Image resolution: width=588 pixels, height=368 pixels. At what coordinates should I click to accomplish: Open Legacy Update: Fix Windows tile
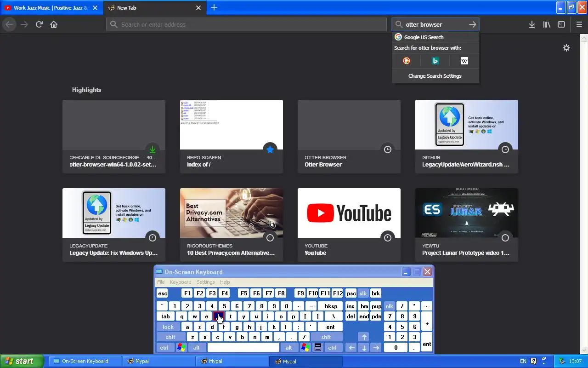[114, 224]
